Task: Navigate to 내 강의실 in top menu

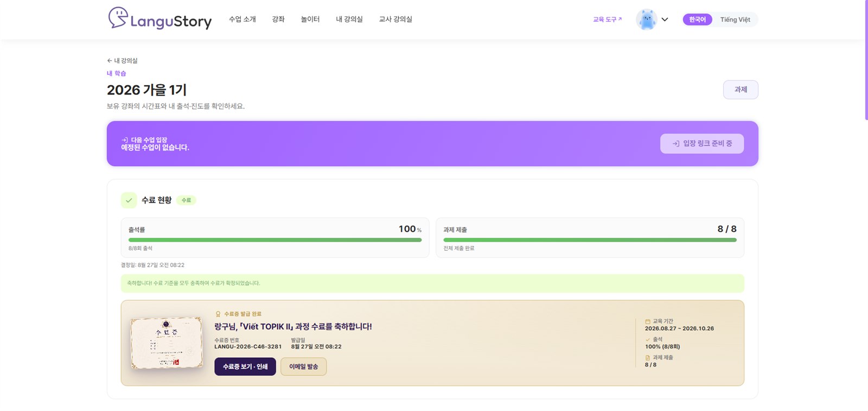Action: point(349,19)
